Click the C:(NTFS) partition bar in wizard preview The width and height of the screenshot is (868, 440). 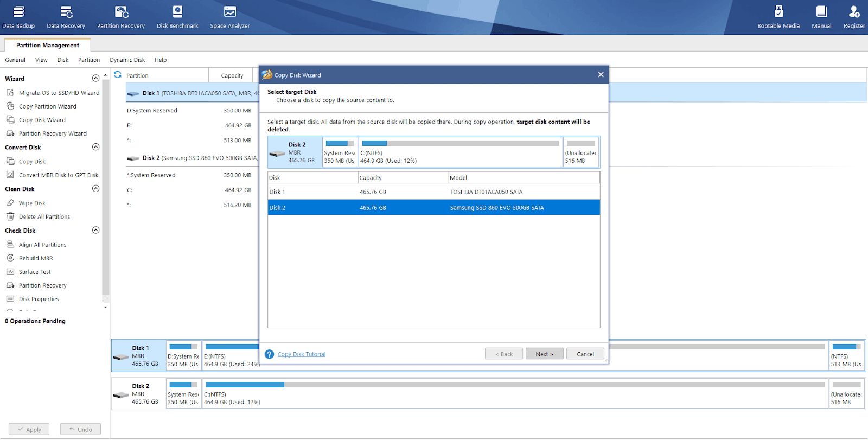460,152
